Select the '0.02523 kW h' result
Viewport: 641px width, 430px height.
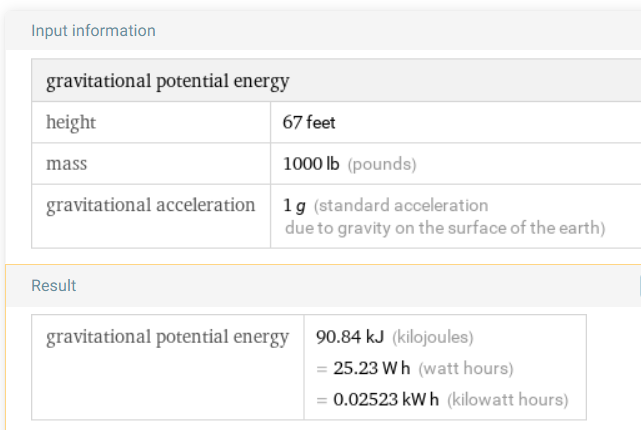386,399
